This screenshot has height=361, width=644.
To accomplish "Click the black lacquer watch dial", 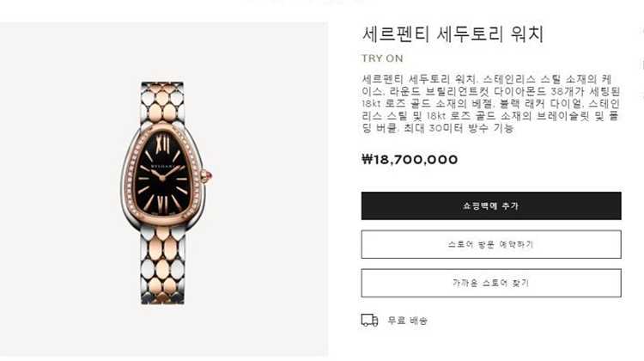I will pos(162,174).
